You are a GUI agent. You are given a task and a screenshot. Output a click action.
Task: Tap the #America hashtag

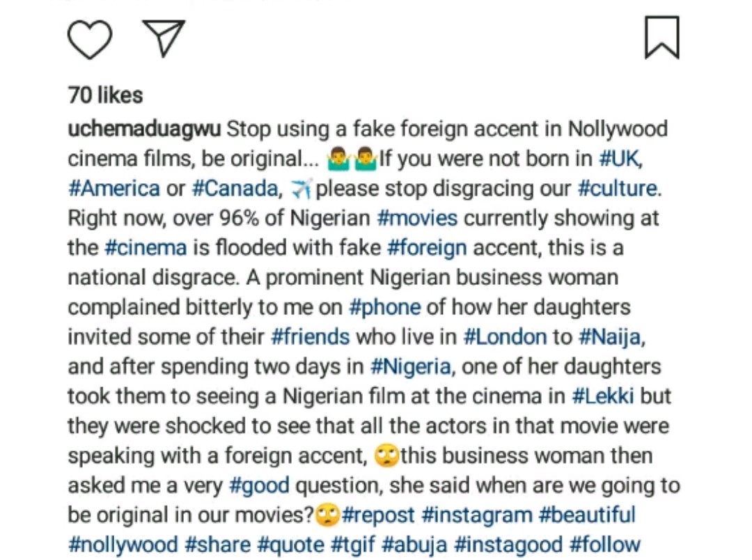click(113, 189)
